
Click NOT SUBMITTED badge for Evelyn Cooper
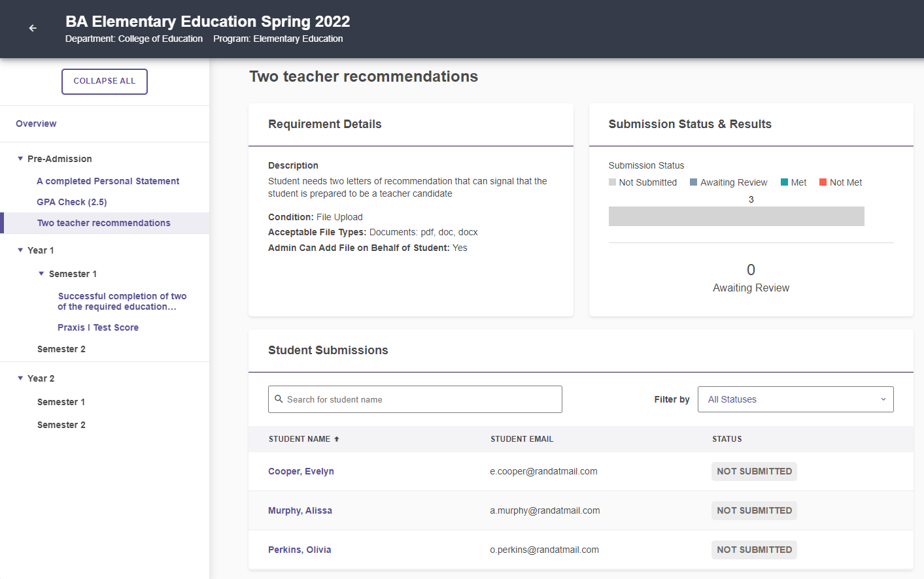(754, 471)
